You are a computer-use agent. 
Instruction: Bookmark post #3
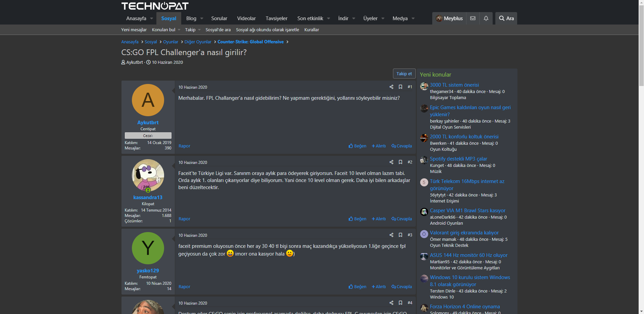click(x=400, y=235)
